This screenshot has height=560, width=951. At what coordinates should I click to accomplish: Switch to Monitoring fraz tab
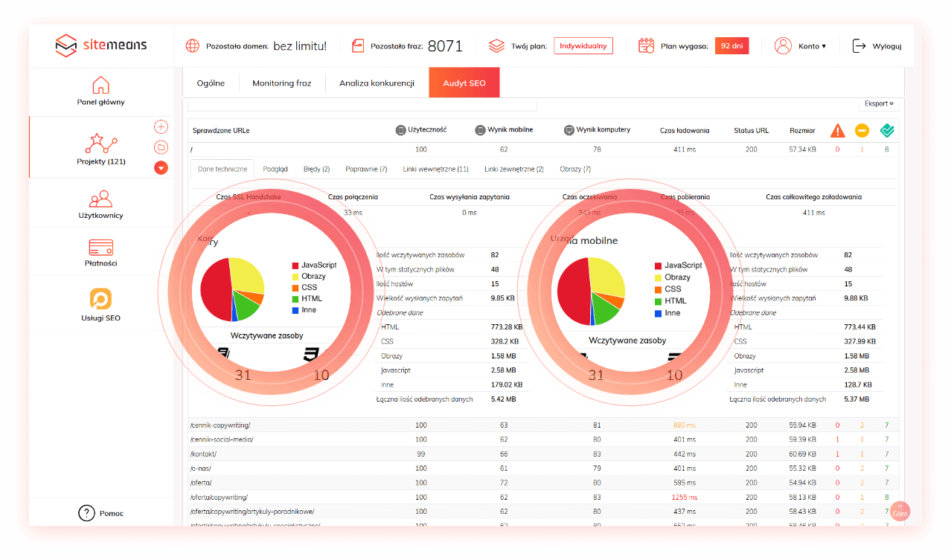point(281,83)
